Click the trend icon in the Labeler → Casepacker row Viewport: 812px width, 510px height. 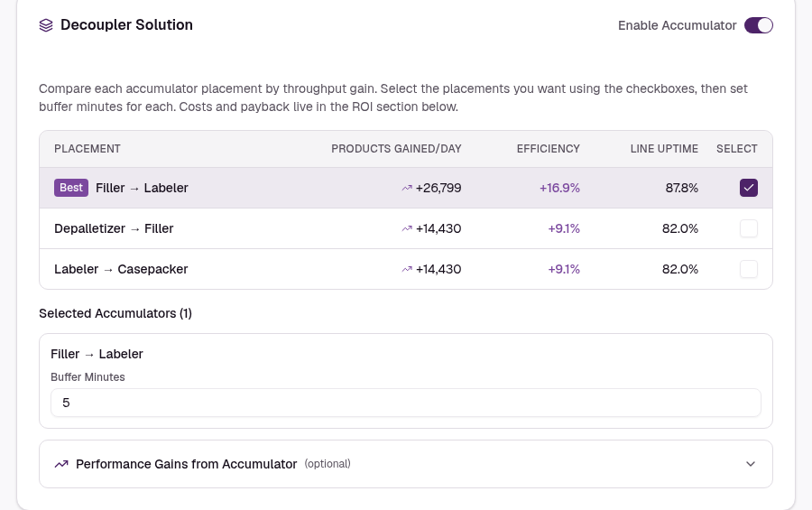tap(407, 269)
